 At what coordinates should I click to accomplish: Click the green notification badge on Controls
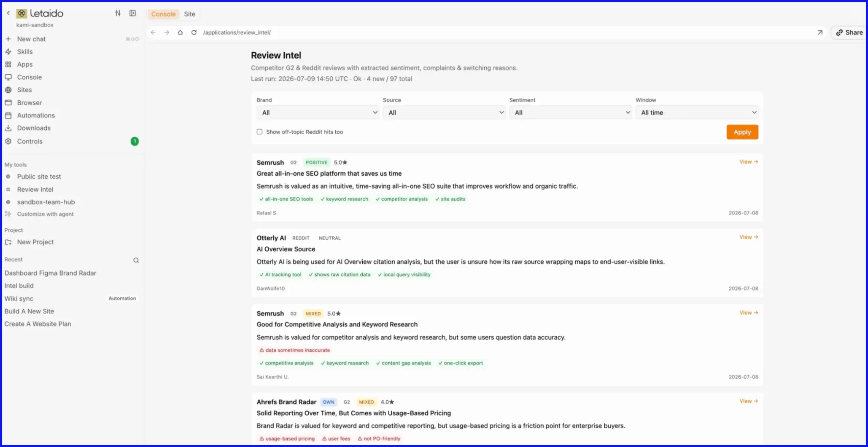(135, 142)
